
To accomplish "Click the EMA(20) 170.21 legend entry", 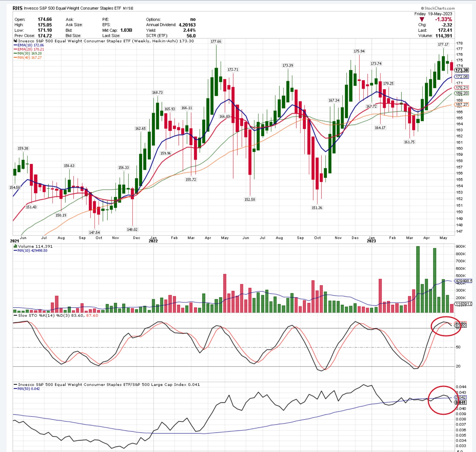I will 29,49.
